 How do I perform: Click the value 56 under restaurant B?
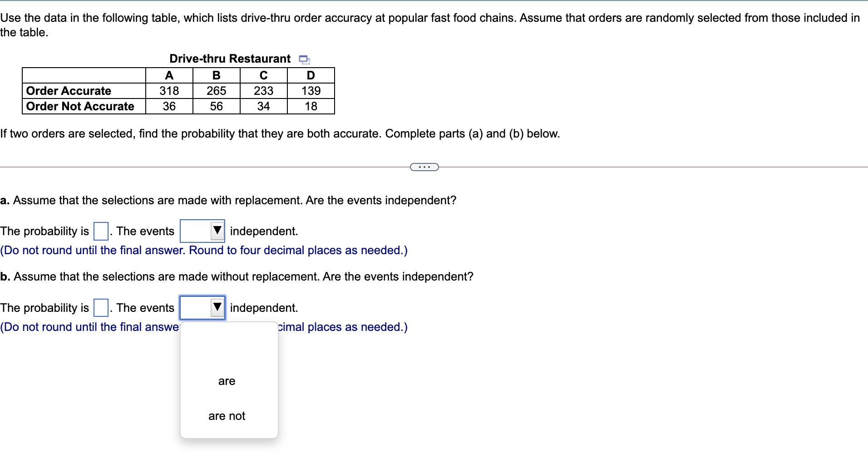pos(217,106)
